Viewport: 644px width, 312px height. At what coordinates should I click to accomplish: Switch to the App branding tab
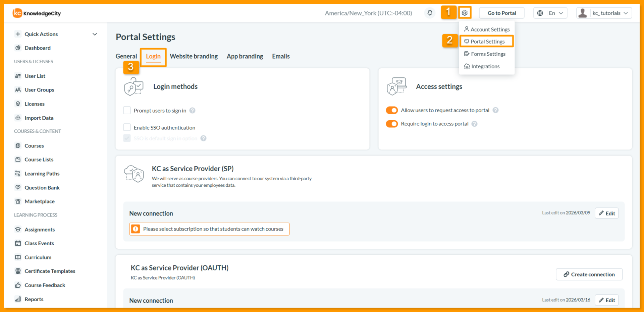[x=245, y=56]
